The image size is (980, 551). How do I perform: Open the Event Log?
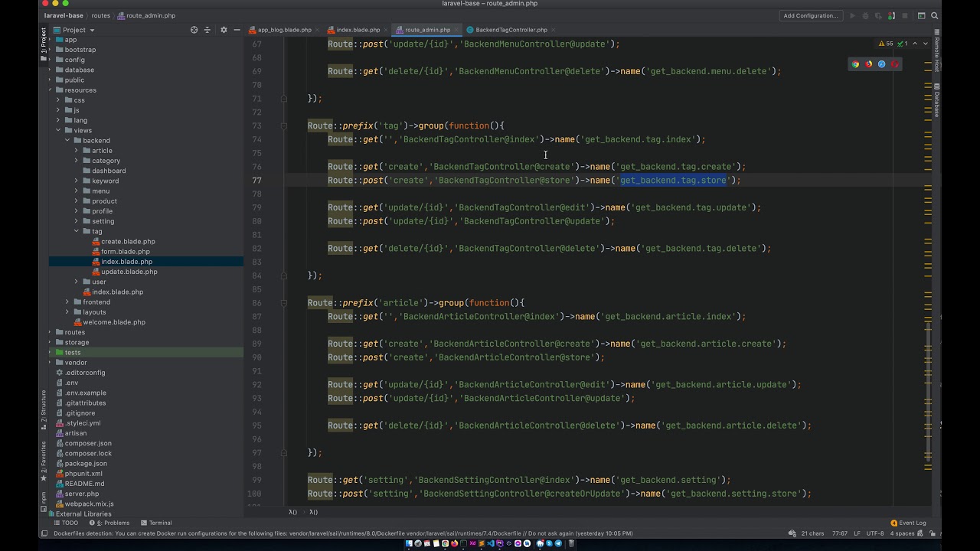pyautogui.click(x=909, y=523)
